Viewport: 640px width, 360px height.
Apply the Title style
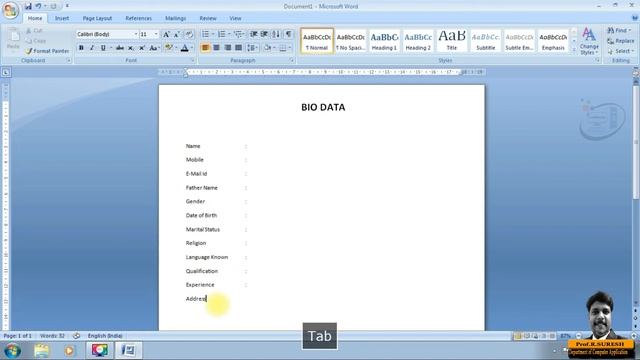point(451,41)
